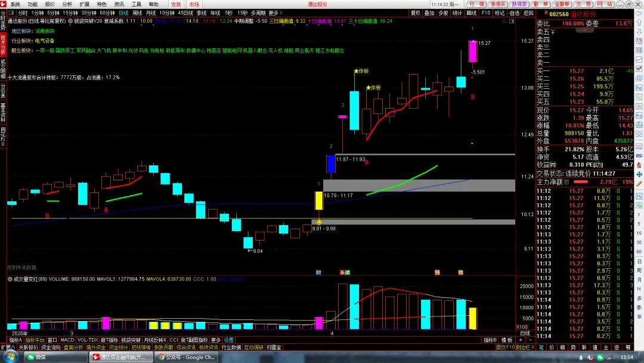Click the 交易 button
This screenshot has height=363, width=644.
[x=583, y=4]
